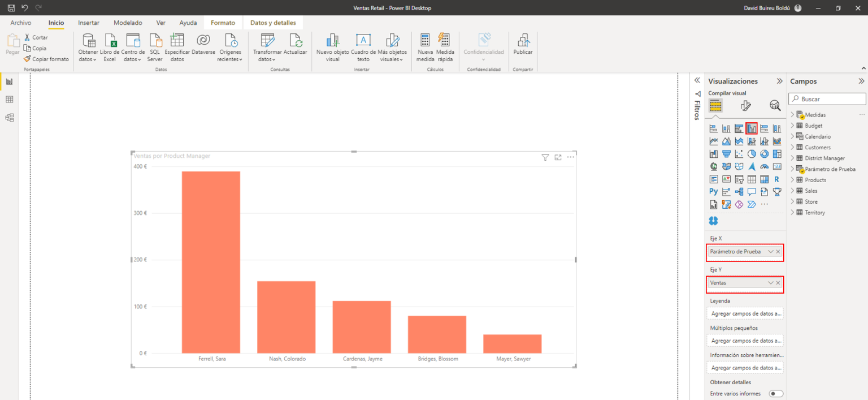Viewport: 868px width, 400px height.
Task: Choose the ribbon chart visual
Action: 777,141
